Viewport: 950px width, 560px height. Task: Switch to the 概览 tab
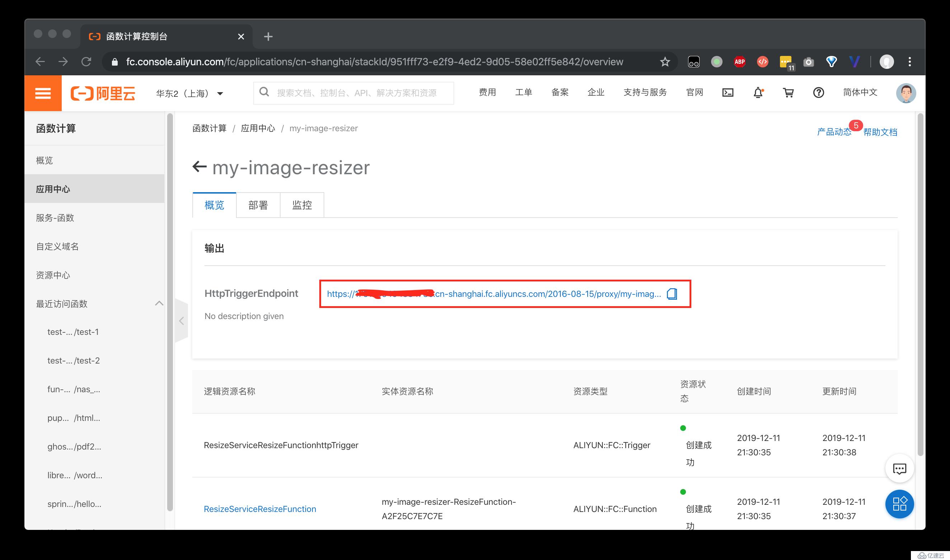click(215, 205)
